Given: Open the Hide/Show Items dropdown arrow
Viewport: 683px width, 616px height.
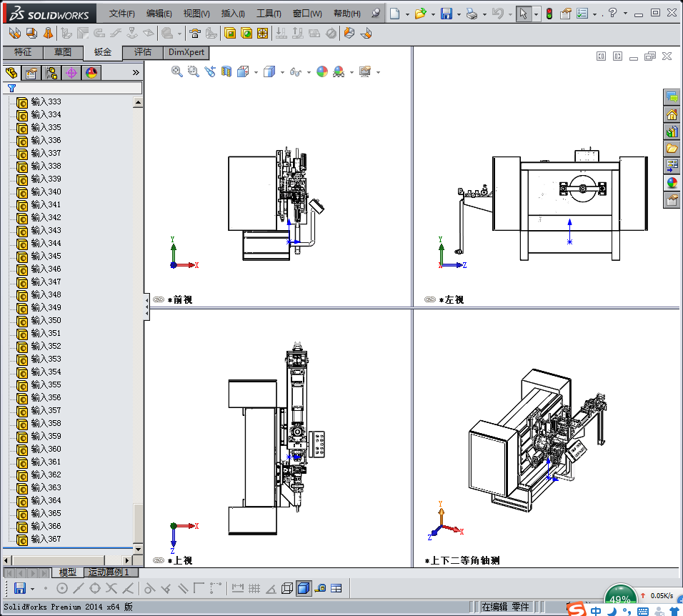Looking at the screenshot, I should (x=309, y=72).
